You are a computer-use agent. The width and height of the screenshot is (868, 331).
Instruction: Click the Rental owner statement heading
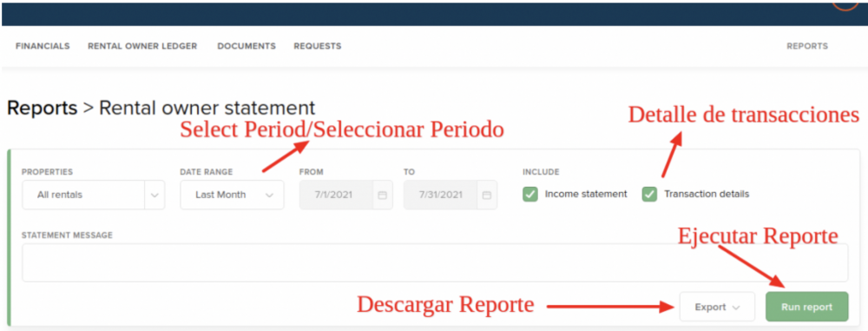[x=207, y=108]
